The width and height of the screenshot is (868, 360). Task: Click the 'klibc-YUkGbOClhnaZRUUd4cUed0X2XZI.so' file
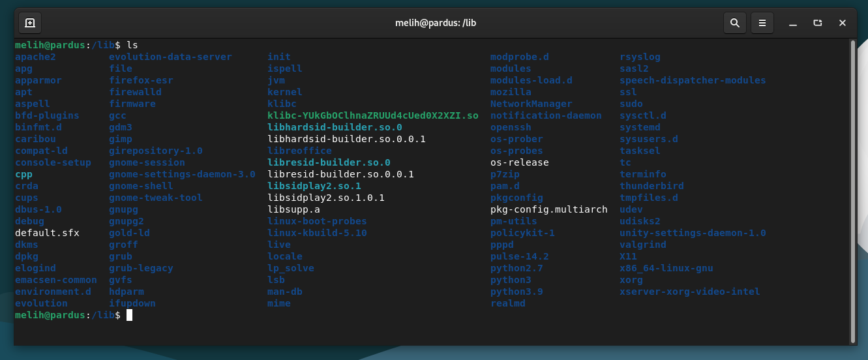pyautogui.click(x=373, y=115)
